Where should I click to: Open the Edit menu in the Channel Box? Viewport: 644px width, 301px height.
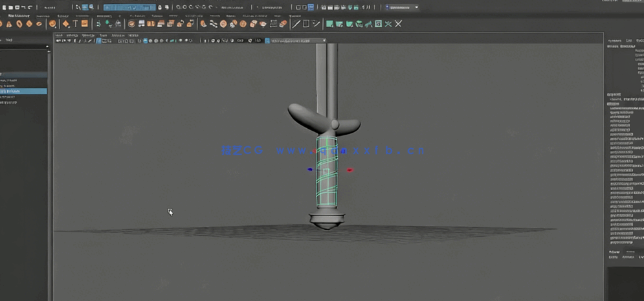click(x=629, y=41)
